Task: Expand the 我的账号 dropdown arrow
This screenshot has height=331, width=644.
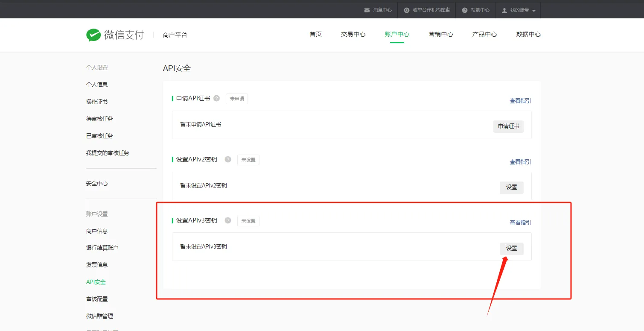Action: coord(534,10)
